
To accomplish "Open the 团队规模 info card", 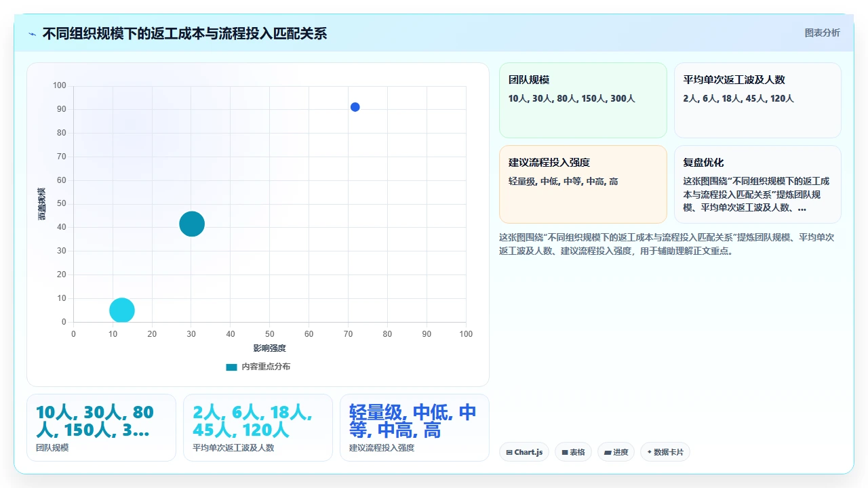I will click(x=583, y=100).
